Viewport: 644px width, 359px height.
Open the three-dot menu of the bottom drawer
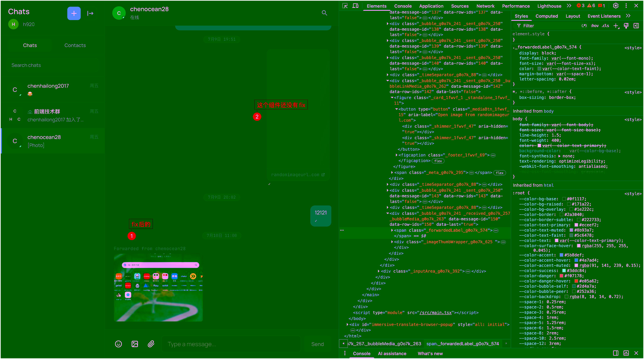click(345, 353)
